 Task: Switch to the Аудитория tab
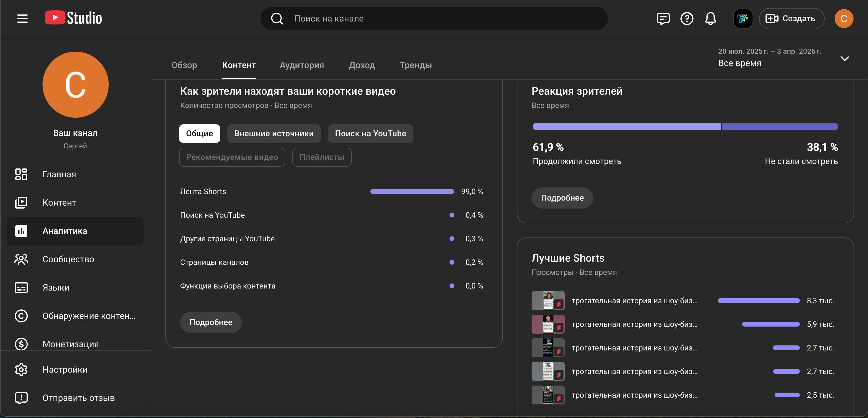(302, 65)
